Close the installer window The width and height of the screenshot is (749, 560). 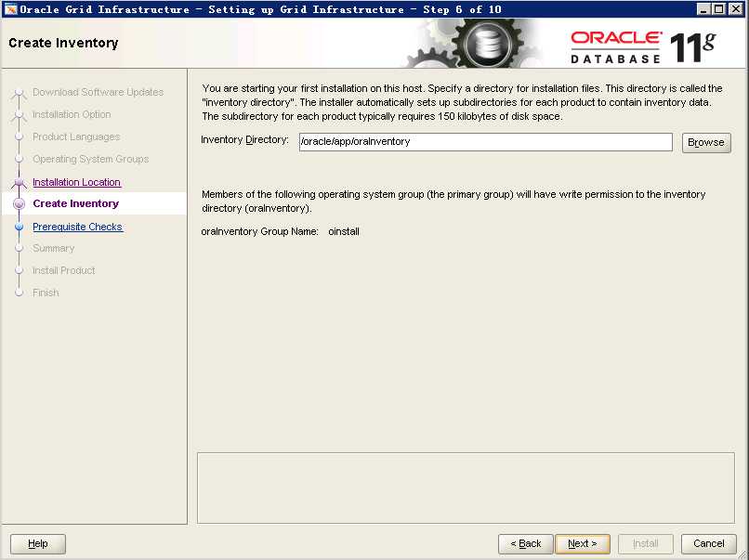(x=736, y=9)
